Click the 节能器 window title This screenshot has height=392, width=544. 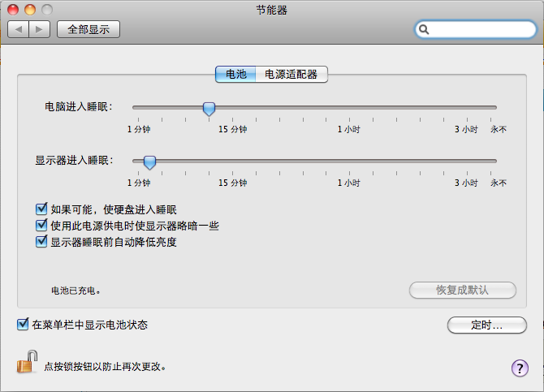(272, 10)
